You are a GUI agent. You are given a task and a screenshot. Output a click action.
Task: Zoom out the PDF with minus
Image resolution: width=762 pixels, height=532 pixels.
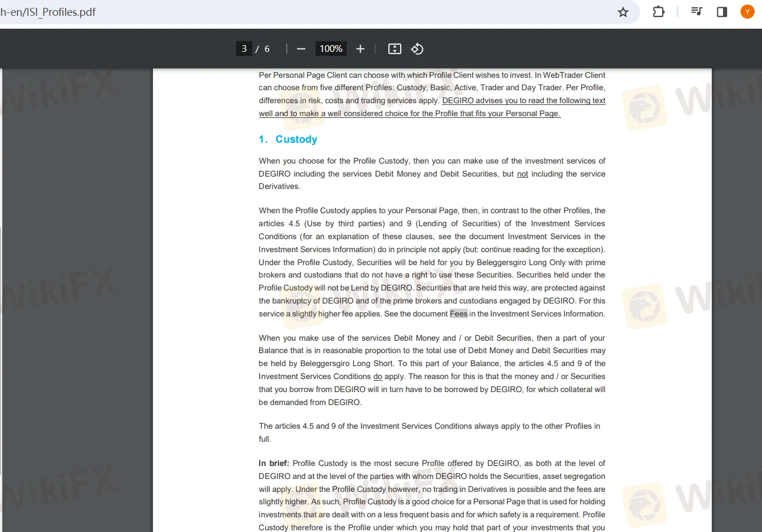301,49
